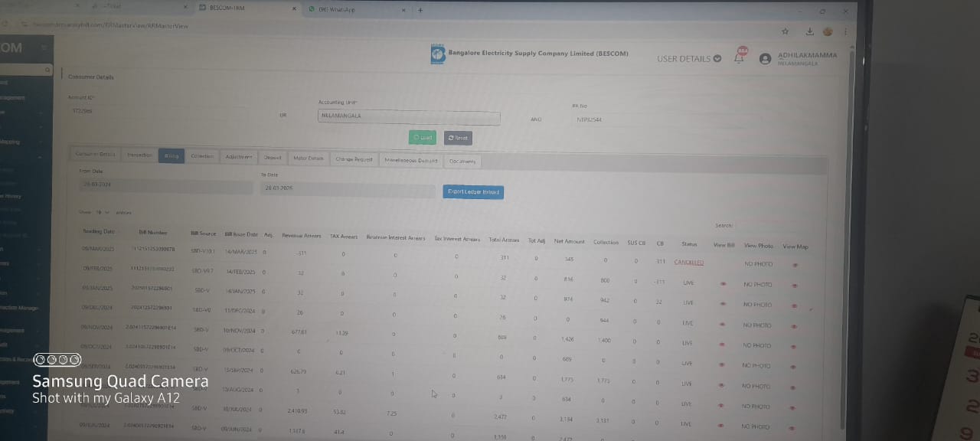Open the Documents tab
Image resolution: width=980 pixels, height=441 pixels.
click(x=462, y=162)
